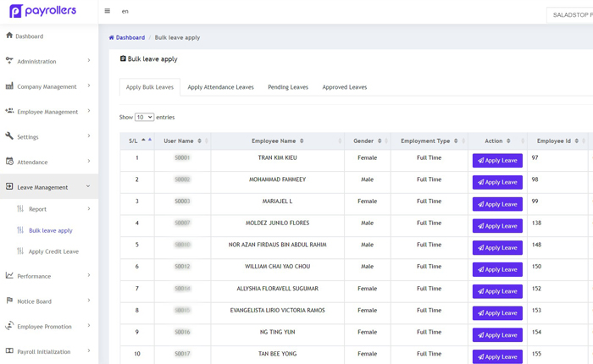Apply leave for TAN BEE YONG
The height and width of the screenshot is (364, 593).
pos(497,357)
